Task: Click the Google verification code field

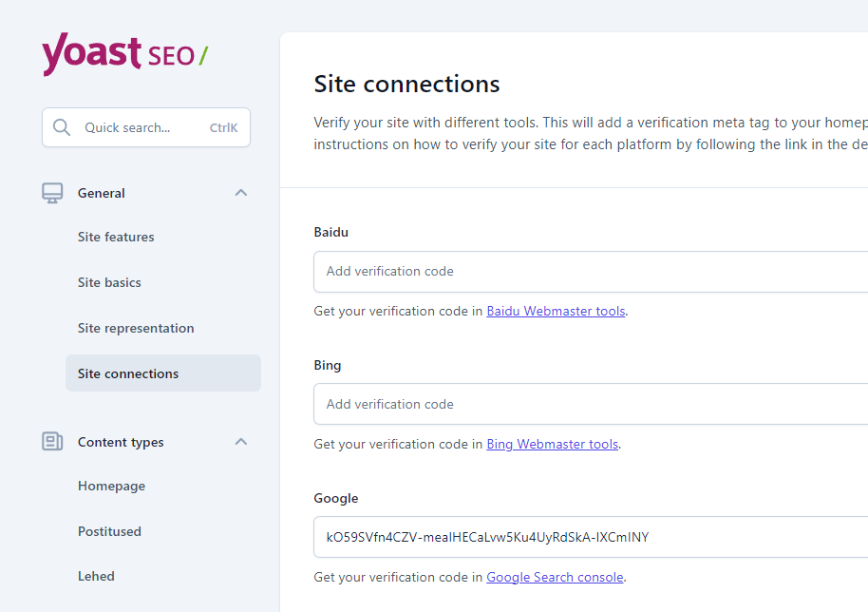Action: point(591,537)
